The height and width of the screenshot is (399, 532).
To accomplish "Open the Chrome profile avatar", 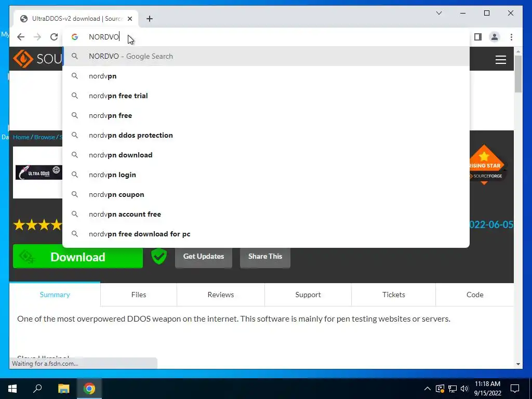I will [x=495, y=37].
